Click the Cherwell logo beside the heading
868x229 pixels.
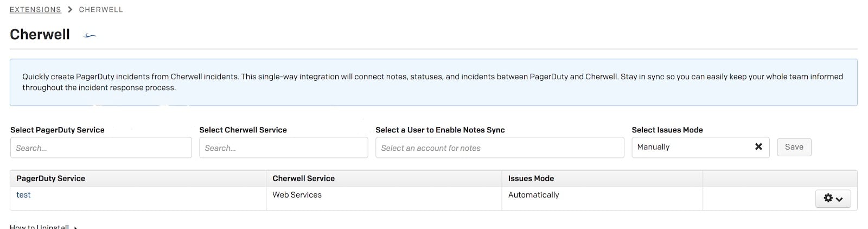coord(90,36)
